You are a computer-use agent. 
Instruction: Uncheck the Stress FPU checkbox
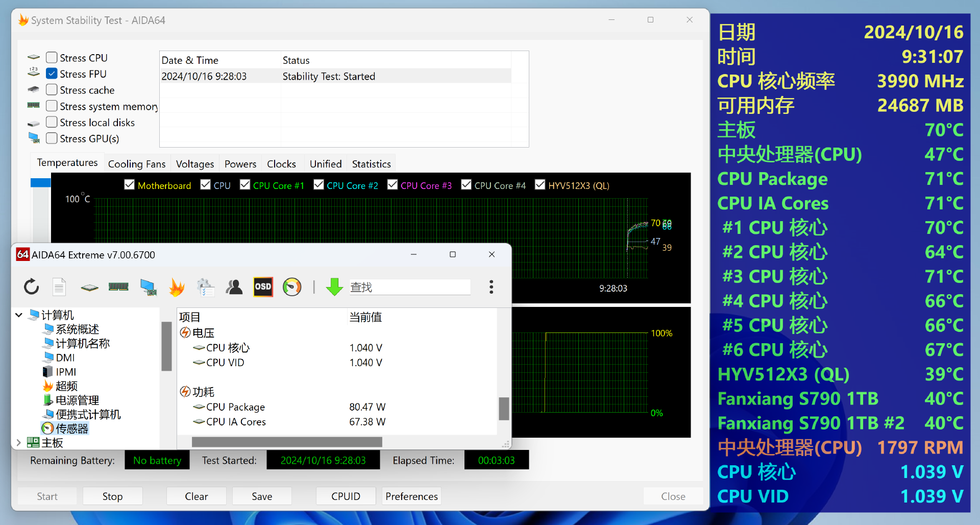click(x=52, y=74)
